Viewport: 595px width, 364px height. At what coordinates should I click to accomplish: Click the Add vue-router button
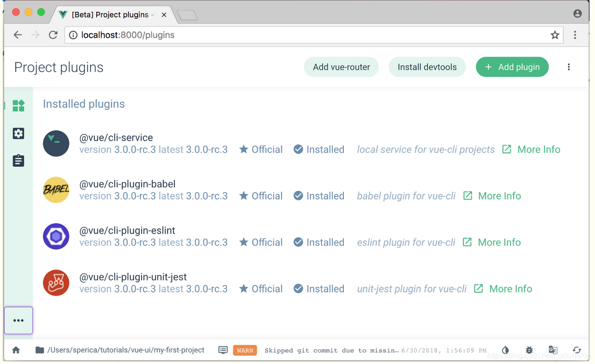(x=342, y=67)
